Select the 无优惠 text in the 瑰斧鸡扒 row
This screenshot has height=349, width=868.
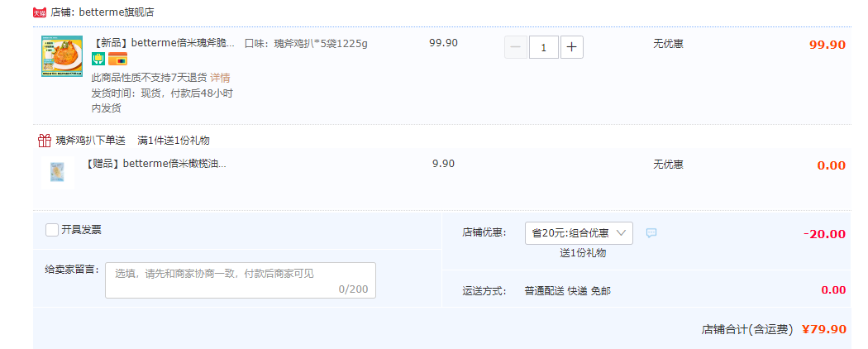[668, 43]
